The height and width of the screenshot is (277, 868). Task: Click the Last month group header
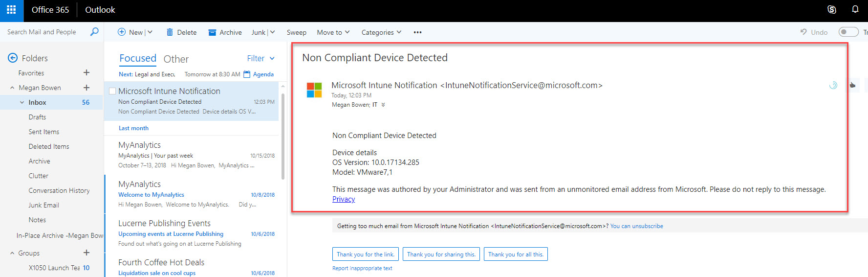pos(133,128)
